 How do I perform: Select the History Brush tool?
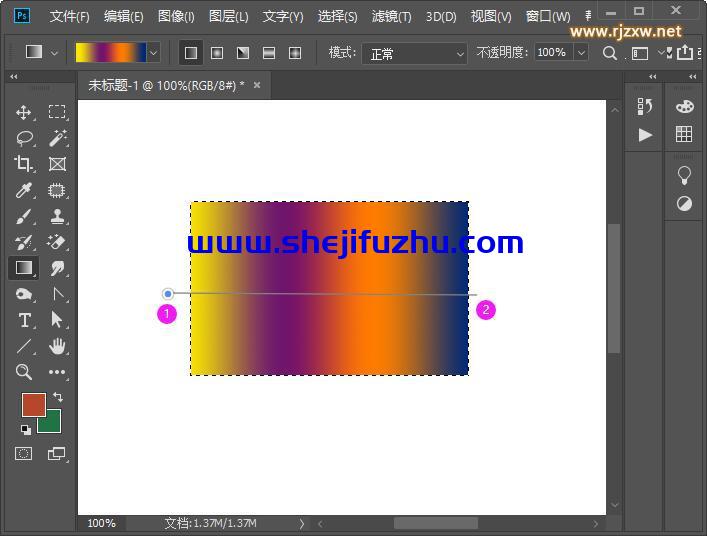point(23,243)
